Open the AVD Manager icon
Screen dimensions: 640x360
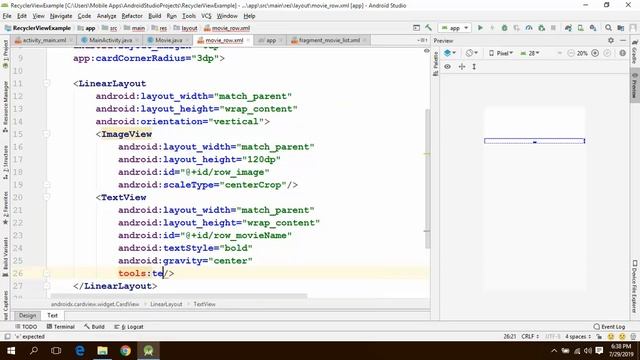pyautogui.click(x=580, y=28)
